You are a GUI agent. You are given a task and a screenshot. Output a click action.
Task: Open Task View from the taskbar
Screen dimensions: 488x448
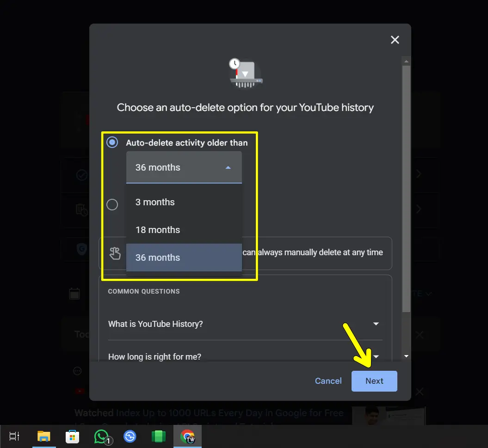click(14, 436)
